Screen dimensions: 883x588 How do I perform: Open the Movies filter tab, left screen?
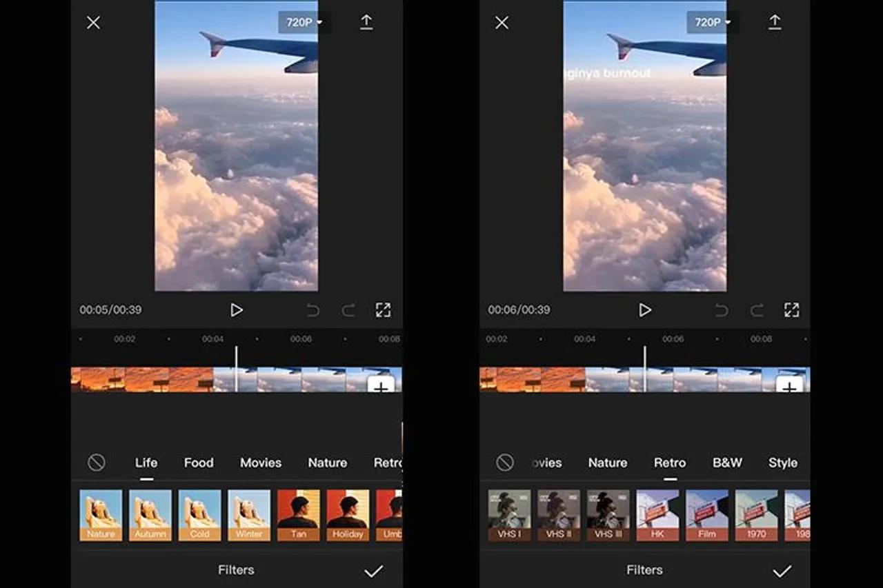(261, 463)
